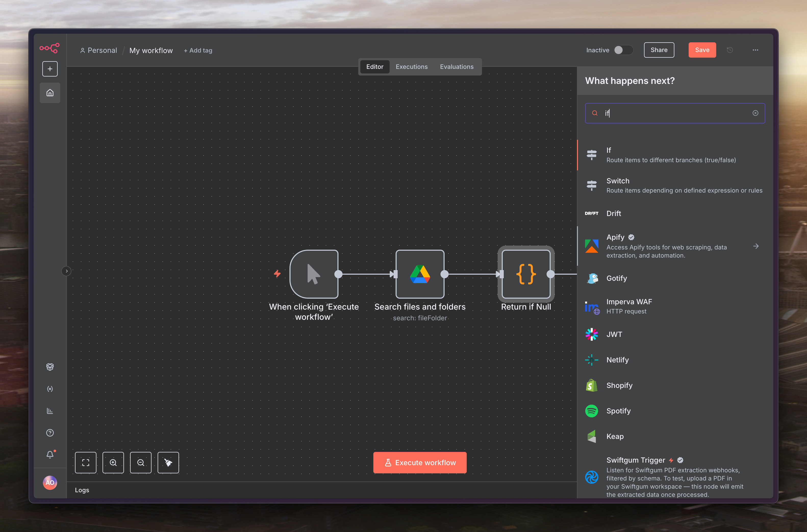The image size is (807, 532).
Task: Open the notifications bell icon
Action: coord(50,454)
